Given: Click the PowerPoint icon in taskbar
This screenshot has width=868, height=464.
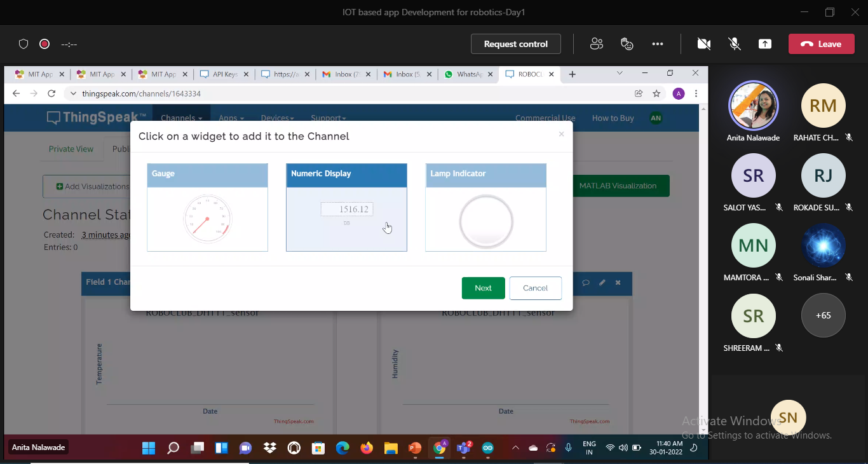Looking at the screenshot, I should [x=415, y=448].
